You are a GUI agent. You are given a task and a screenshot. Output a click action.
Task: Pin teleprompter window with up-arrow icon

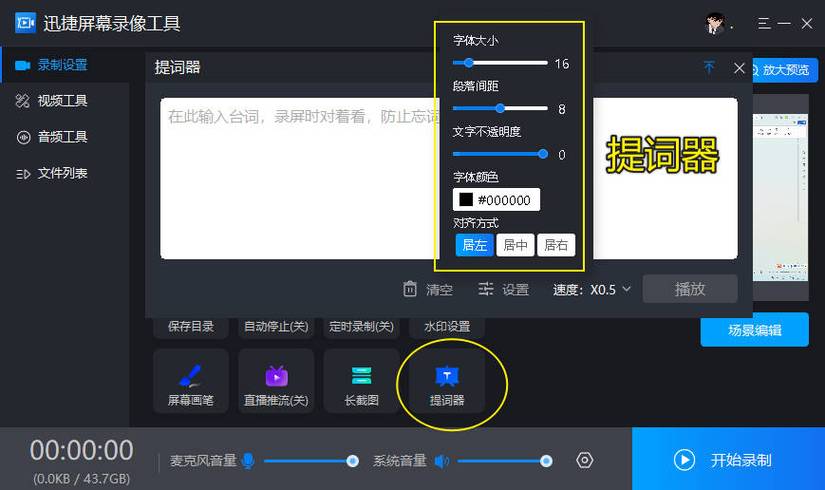point(709,67)
